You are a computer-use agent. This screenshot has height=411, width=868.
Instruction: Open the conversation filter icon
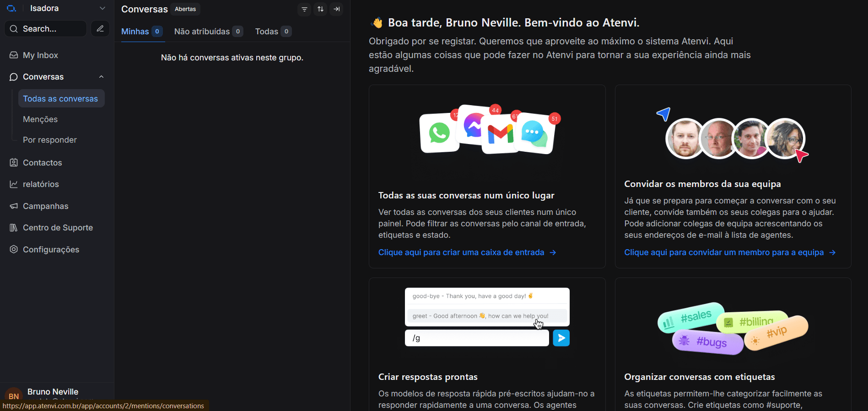(304, 9)
